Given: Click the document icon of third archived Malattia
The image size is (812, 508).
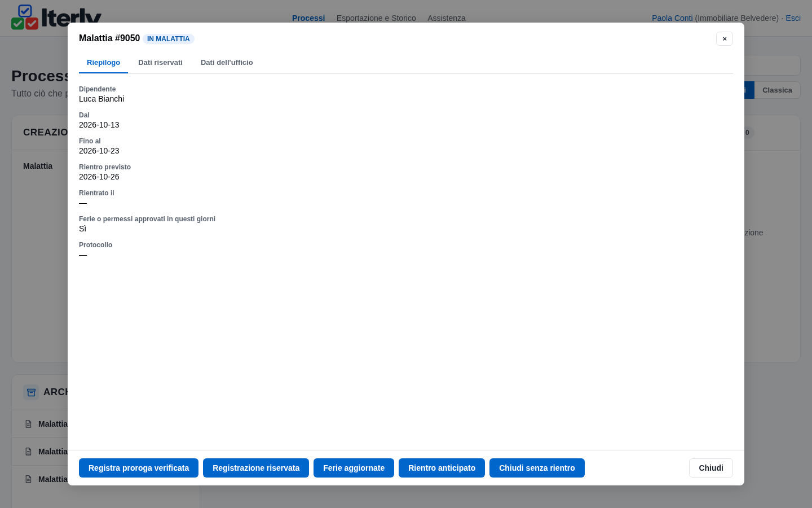Looking at the screenshot, I should pos(28,479).
